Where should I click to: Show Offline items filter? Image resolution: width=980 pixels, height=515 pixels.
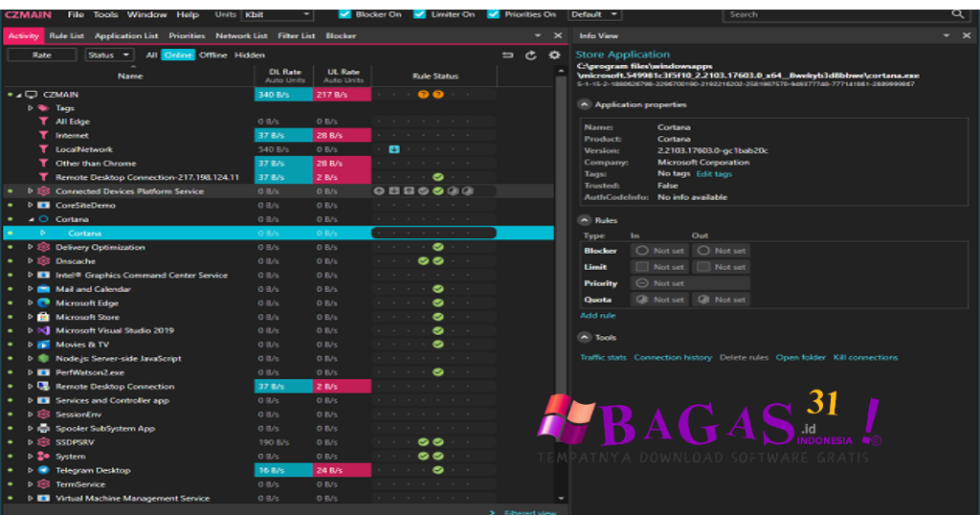[x=213, y=55]
